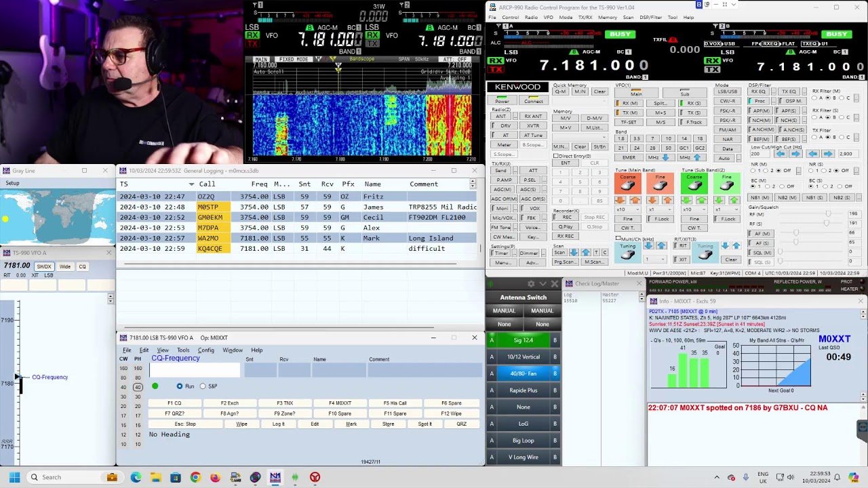Image resolution: width=868 pixels, height=488 pixels.
Task: Select TX Filter option C
Action: 842,137
